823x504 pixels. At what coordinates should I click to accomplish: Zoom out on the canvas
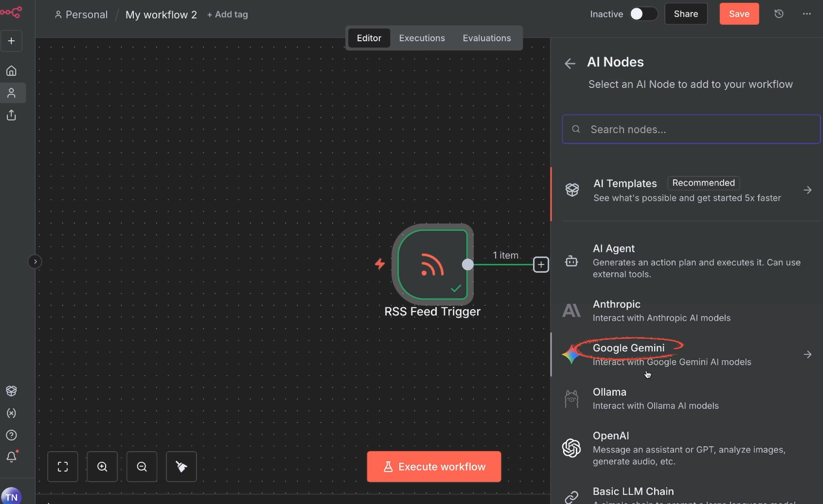[142, 466]
